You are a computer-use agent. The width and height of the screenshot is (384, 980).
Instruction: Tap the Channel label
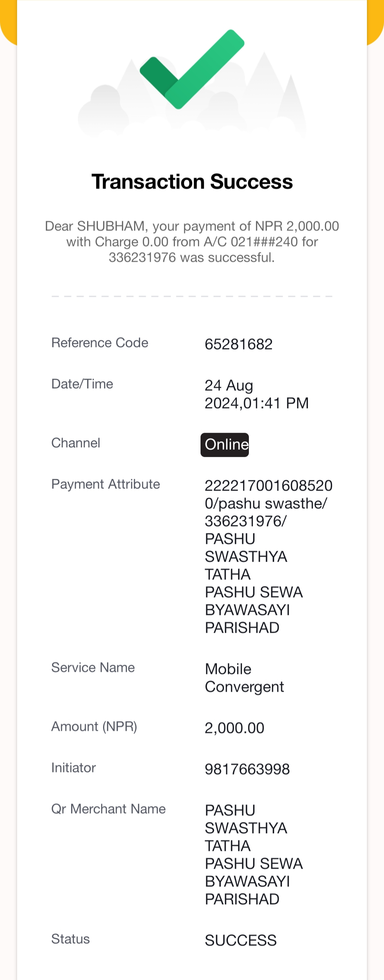[x=76, y=443]
